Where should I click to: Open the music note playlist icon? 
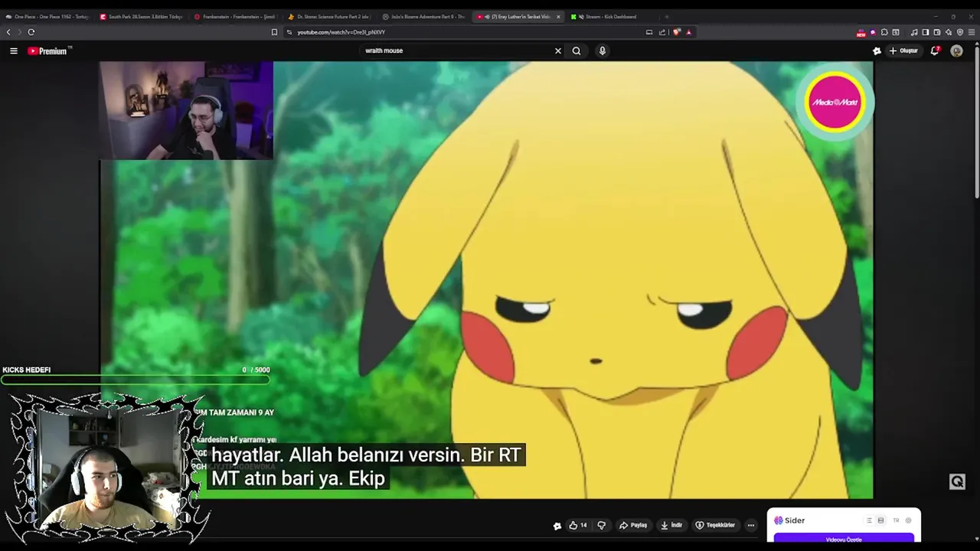914,32
